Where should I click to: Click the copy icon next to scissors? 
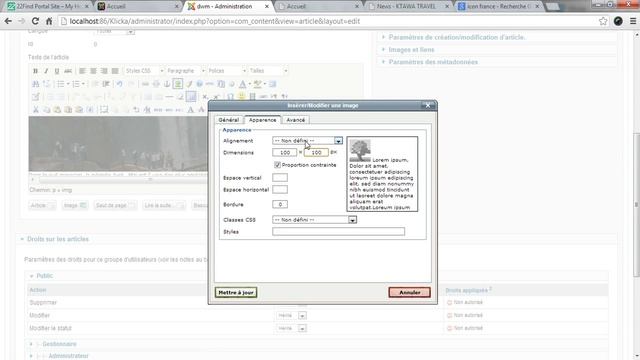coord(47,110)
